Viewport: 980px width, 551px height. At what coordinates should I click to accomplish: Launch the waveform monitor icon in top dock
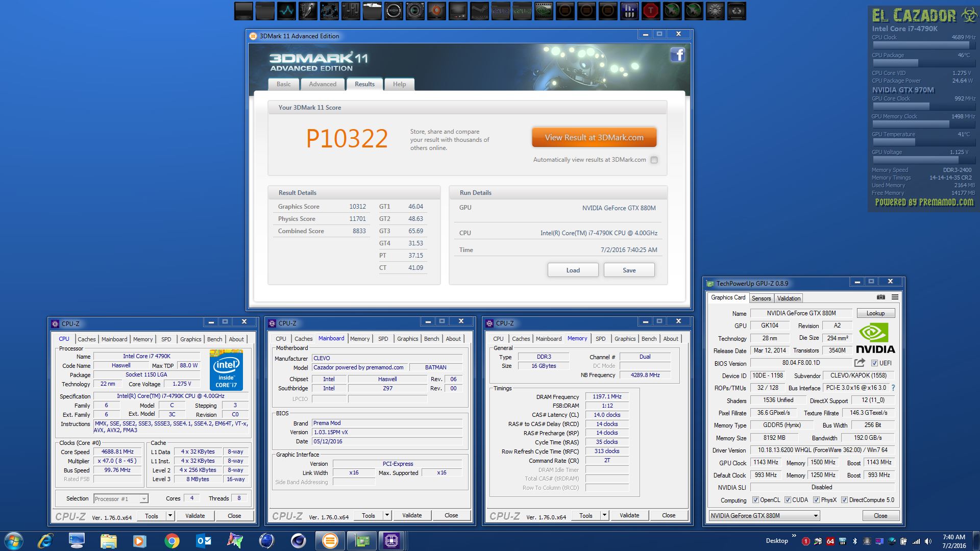point(286,11)
